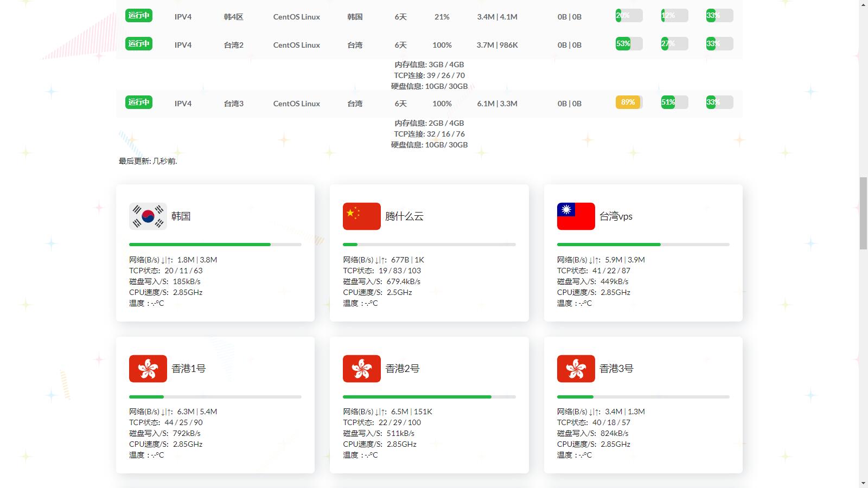Click the Taiwan flag on 台湾vps card
868x488 pixels.
point(576,216)
